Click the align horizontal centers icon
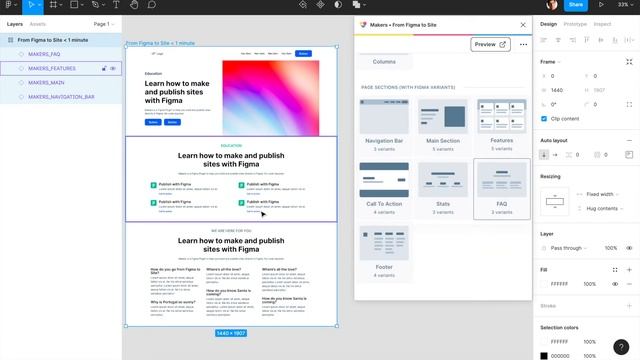 click(x=558, y=40)
